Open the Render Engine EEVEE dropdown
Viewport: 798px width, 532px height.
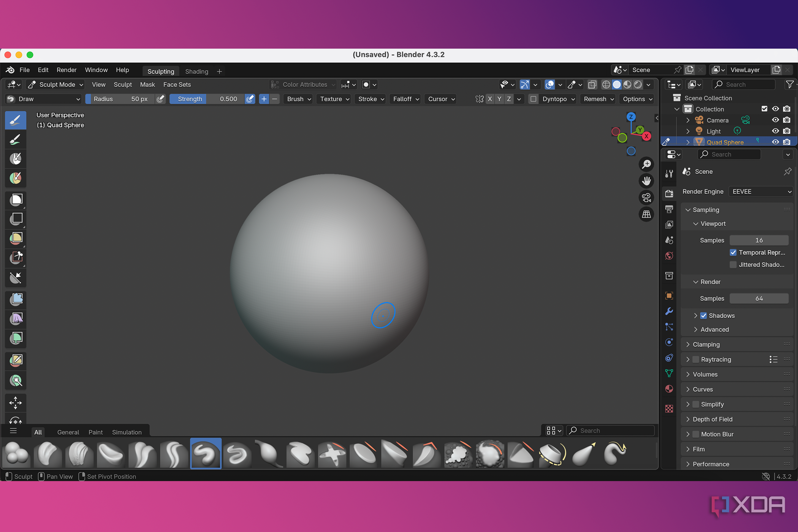tap(761, 192)
